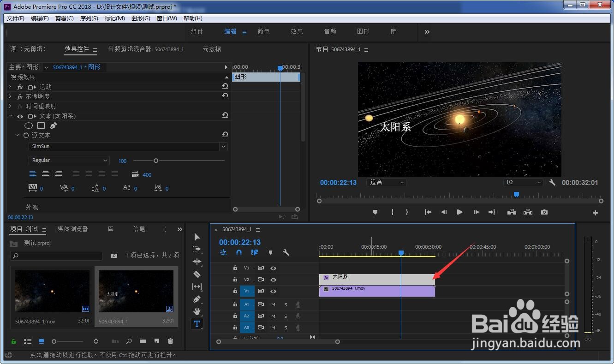Select 太阳系 graphic clip on V2
The height and width of the screenshot is (364, 614).
[377, 279]
